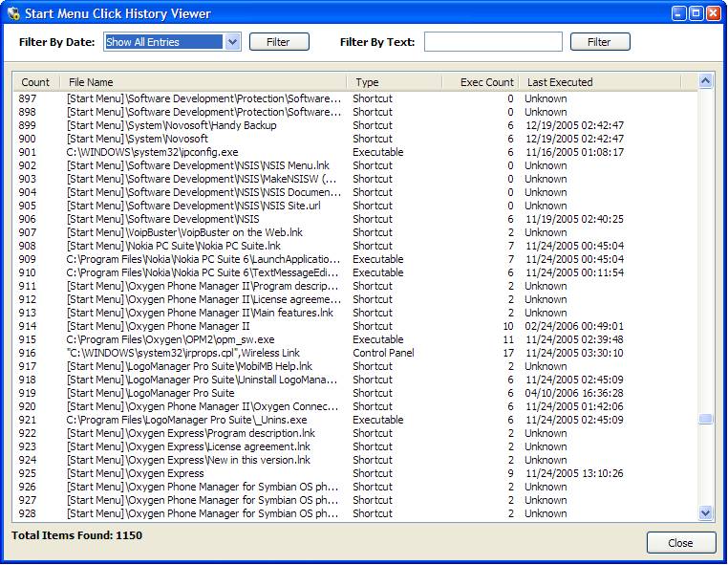Click date 11/16/2005 01:08:17
Viewport: 728px width, 565px height.
click(574, 152)
